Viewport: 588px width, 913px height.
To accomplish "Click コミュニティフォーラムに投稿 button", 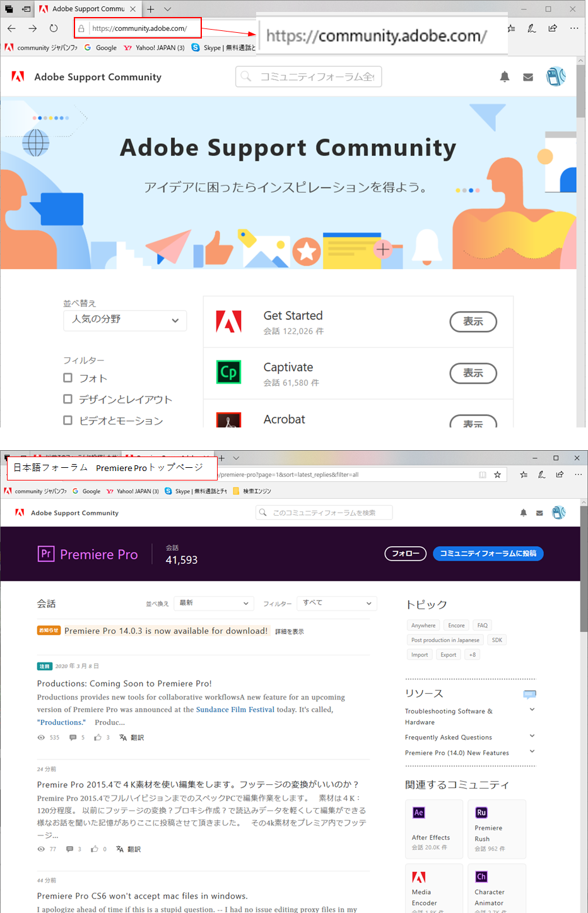I will 488,554.
